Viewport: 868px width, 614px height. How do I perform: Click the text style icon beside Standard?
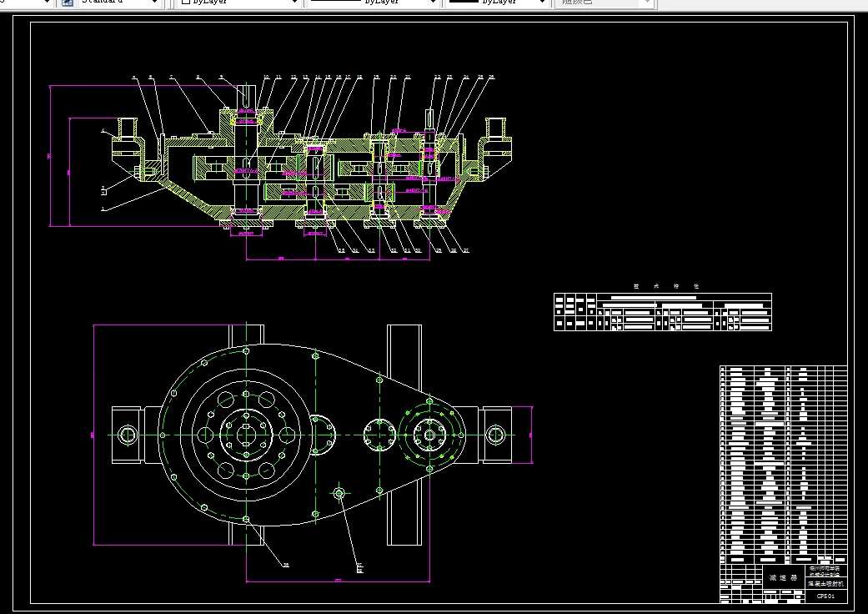click(68, 3)
